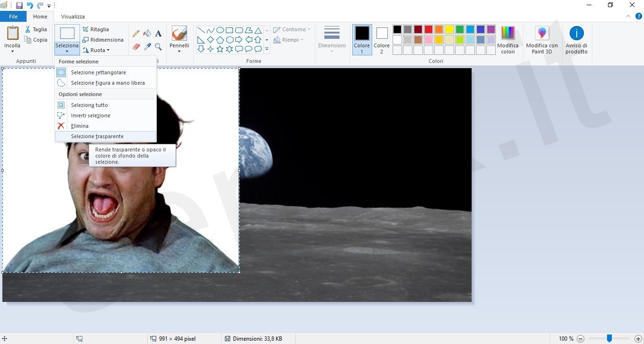The height and width of the screenshot is (344, 644).
Task: Expand the shapes gallery more arrow
Action: coord(267,49)
